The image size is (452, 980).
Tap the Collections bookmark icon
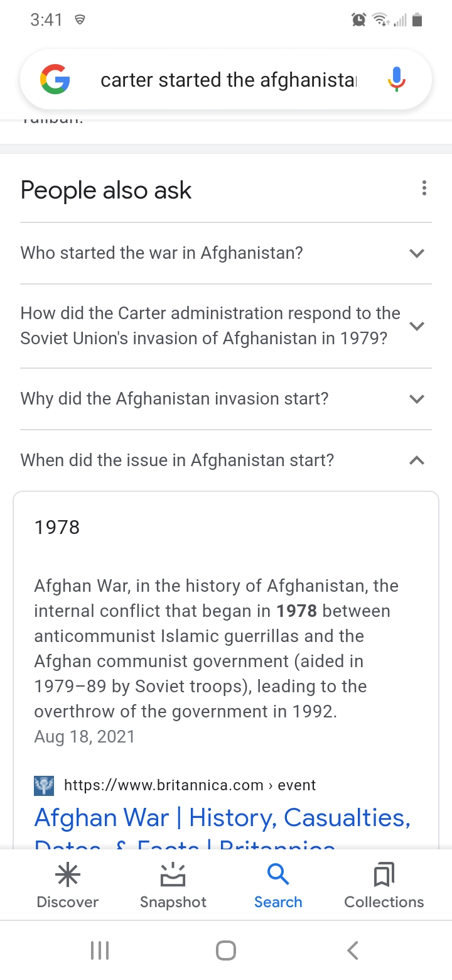pos(384,874)
